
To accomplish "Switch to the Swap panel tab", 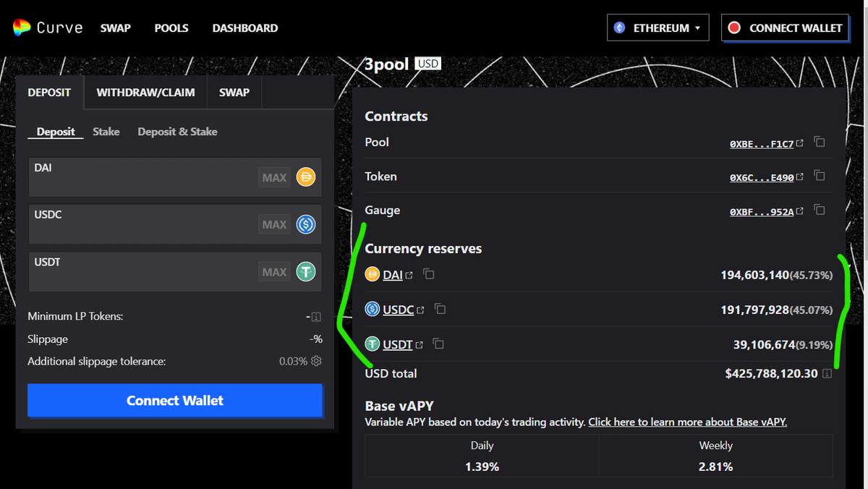I will pos(234,93).
